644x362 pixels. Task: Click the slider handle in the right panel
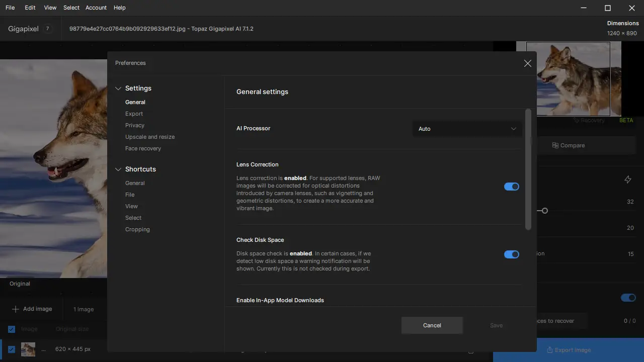click(544, 211)
